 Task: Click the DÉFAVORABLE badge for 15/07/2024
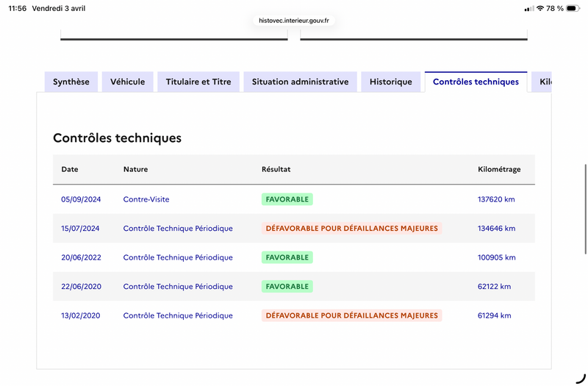351,229
